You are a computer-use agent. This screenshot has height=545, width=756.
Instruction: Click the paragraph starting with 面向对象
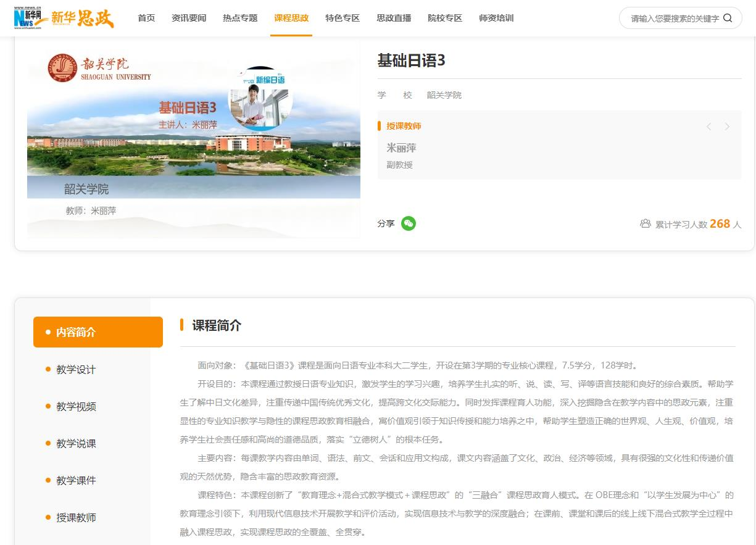[x=418, y=365]
